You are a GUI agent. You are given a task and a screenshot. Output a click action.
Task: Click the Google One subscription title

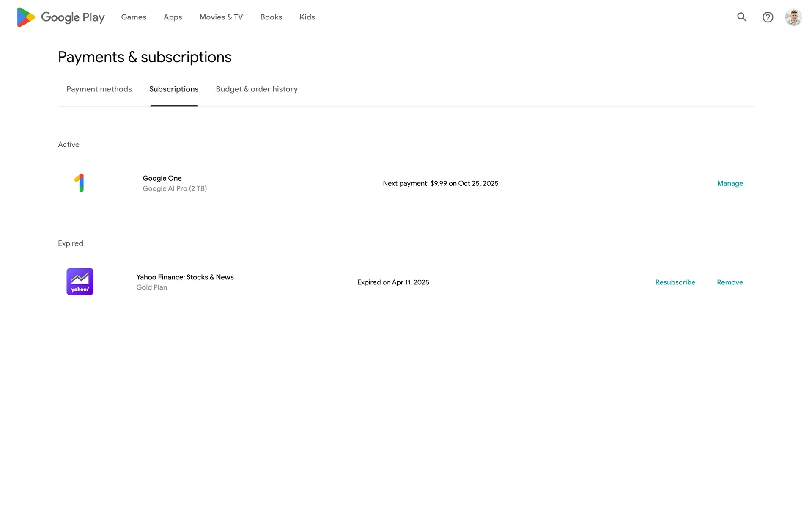(x=162, y=178)
